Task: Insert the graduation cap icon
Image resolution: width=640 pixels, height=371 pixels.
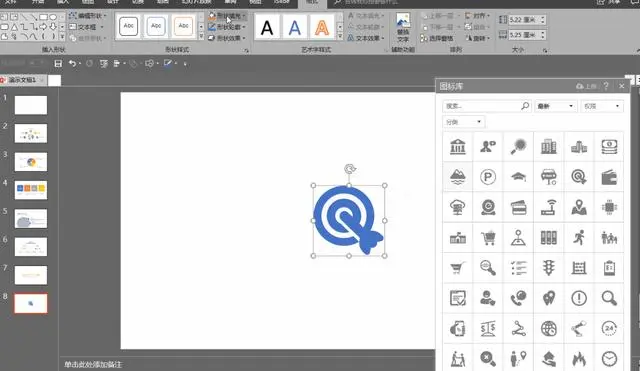Action: (518, 177)
